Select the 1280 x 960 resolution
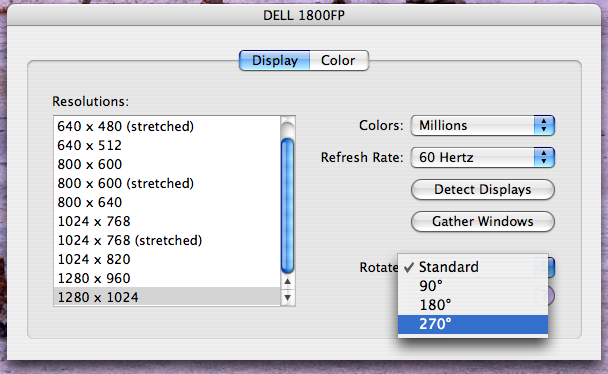The image size is (608, 374). point(167,278)
